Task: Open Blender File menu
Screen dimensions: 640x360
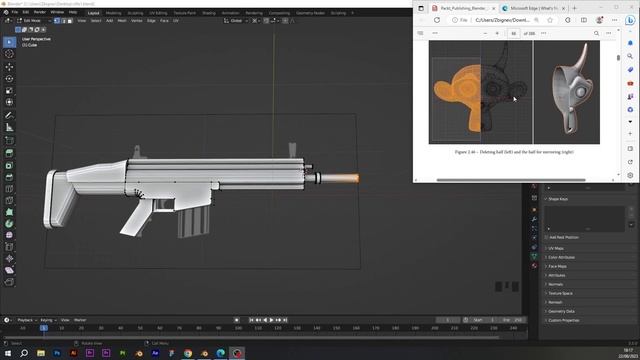Action: 15,13
